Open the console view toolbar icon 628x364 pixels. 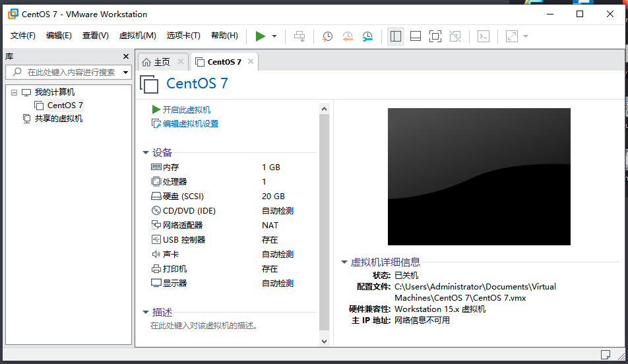pos(484,36)
